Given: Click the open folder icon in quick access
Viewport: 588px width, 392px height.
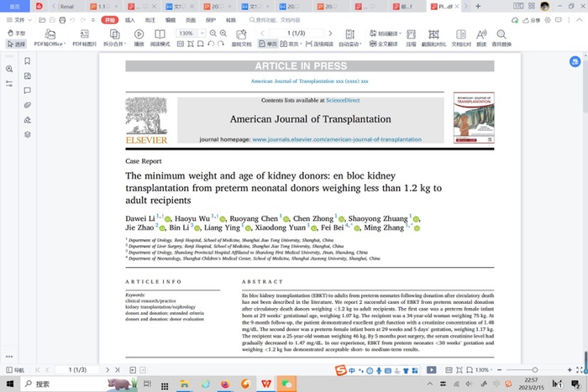Looking at the screenshot, I should [x=42, y=20].
